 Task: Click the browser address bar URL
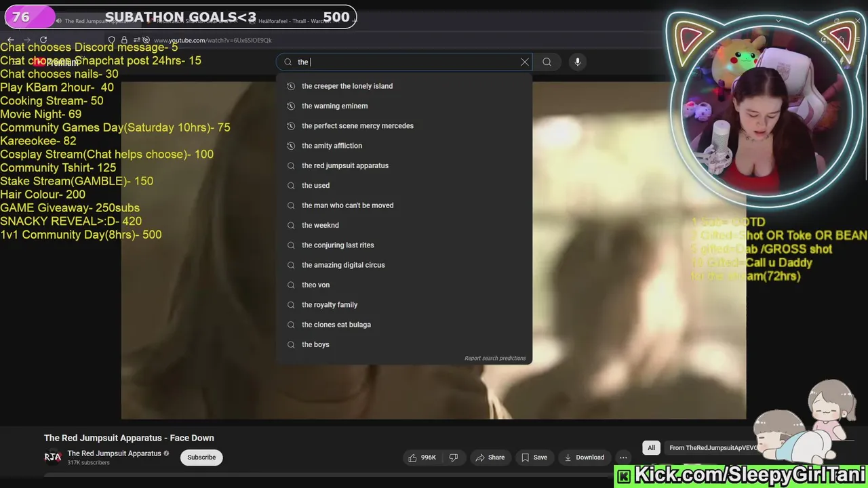pyautogui.click(x=213, y=41)
